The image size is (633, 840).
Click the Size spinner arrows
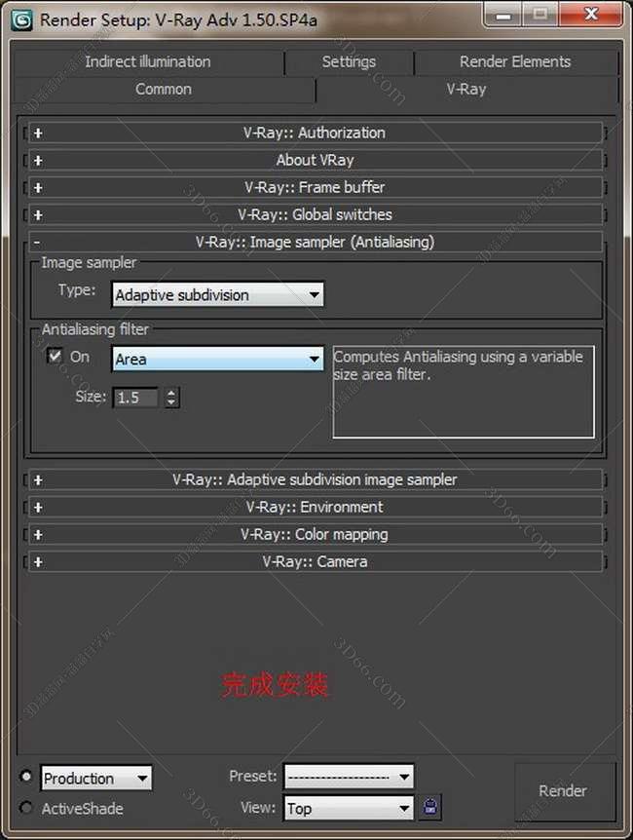coord(171,398)
